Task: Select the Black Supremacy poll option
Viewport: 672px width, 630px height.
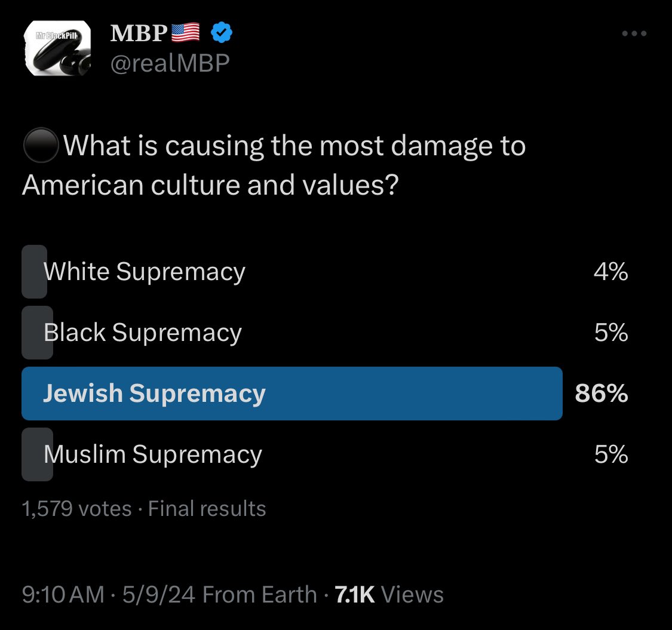Action: tap(142, 333)
